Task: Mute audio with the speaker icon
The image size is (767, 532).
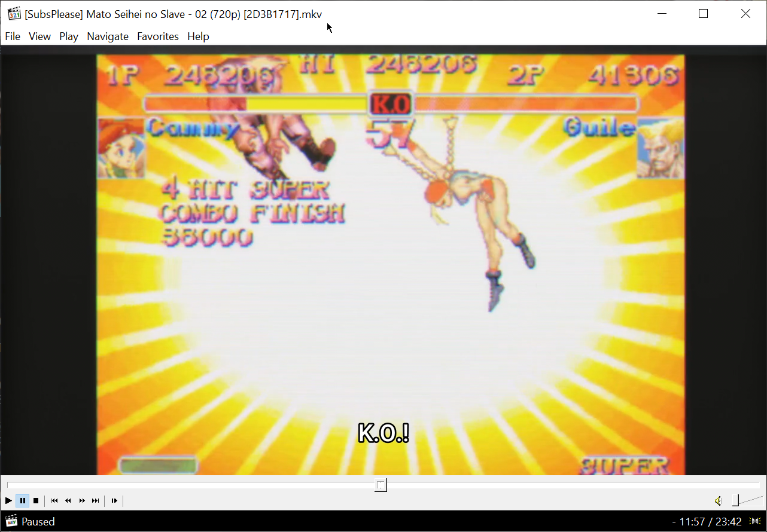Action: click(x=718, y=501)
